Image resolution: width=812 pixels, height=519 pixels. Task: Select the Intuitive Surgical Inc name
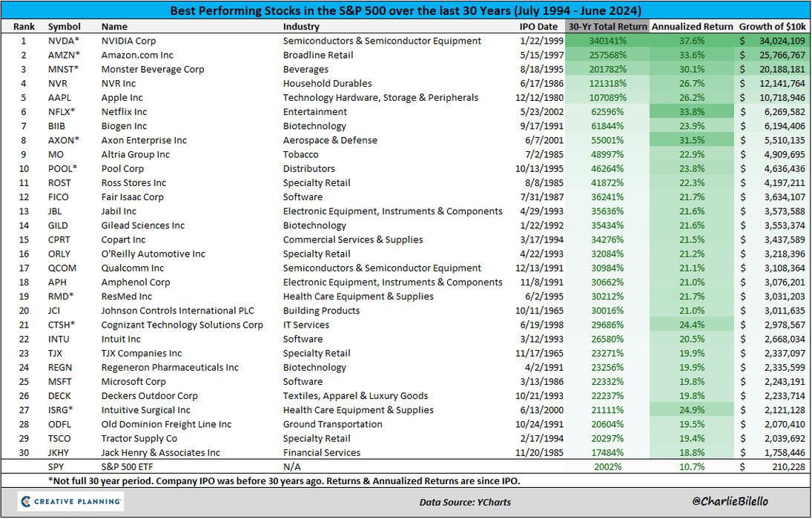coord(146,410)
